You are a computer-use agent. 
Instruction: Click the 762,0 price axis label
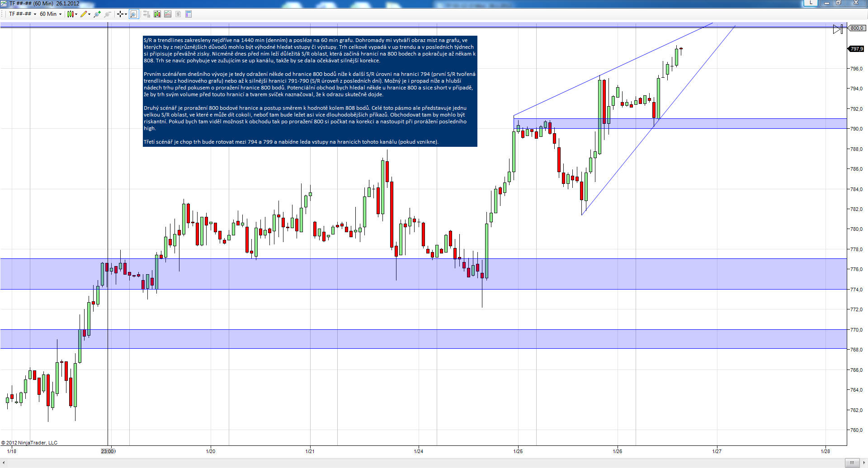pos(857,410)
